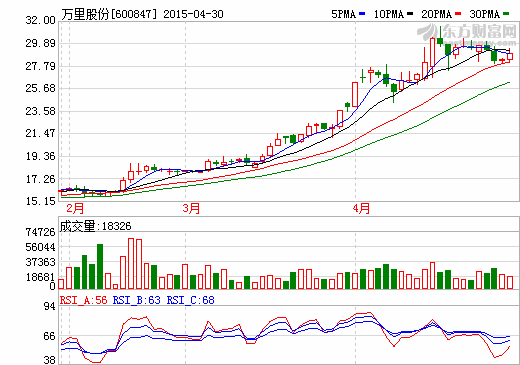This screenshot has width=520, height=365.
Task: Click the 23.58 price axis label
Action: pyautogui.click(x=40, y=111)
